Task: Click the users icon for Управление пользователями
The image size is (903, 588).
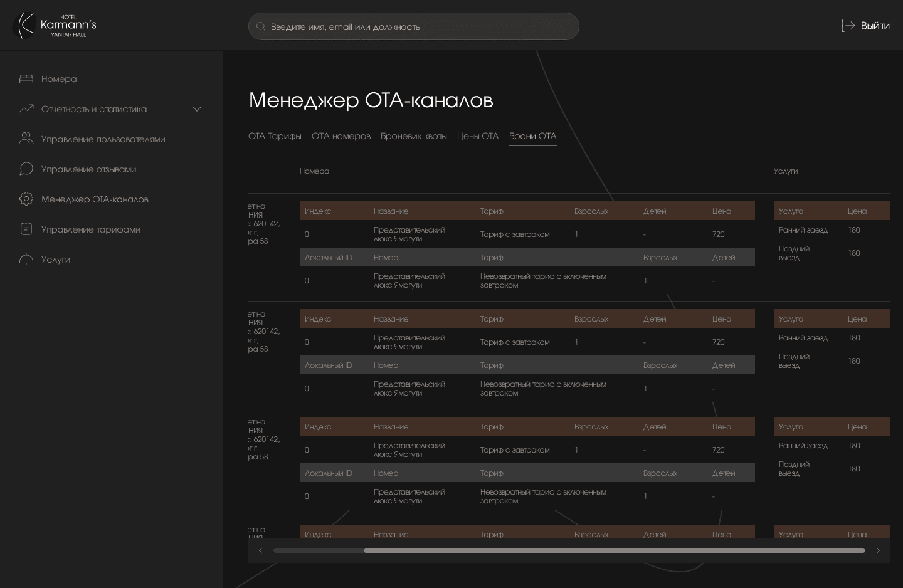Action: pos(26,139)
